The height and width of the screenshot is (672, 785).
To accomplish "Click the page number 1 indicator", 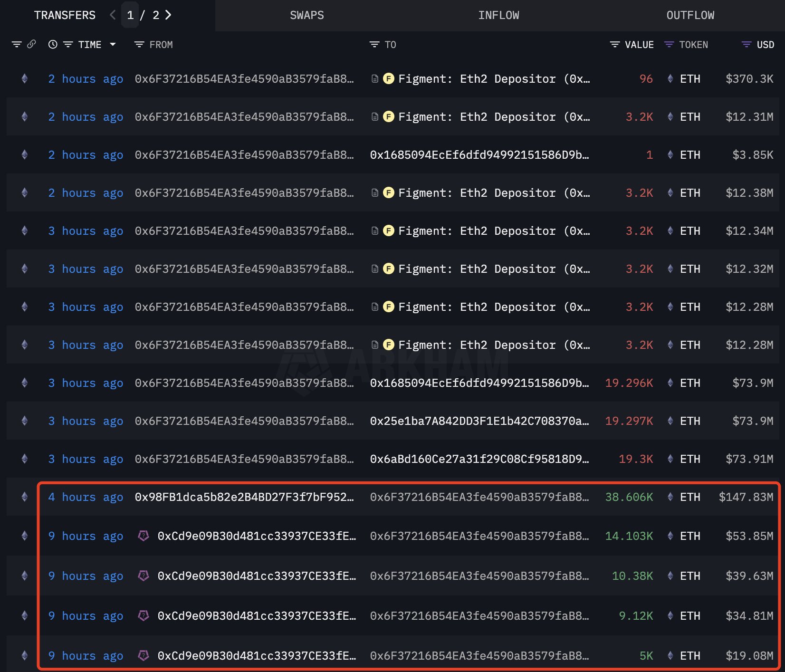I will tap(131, 15).
